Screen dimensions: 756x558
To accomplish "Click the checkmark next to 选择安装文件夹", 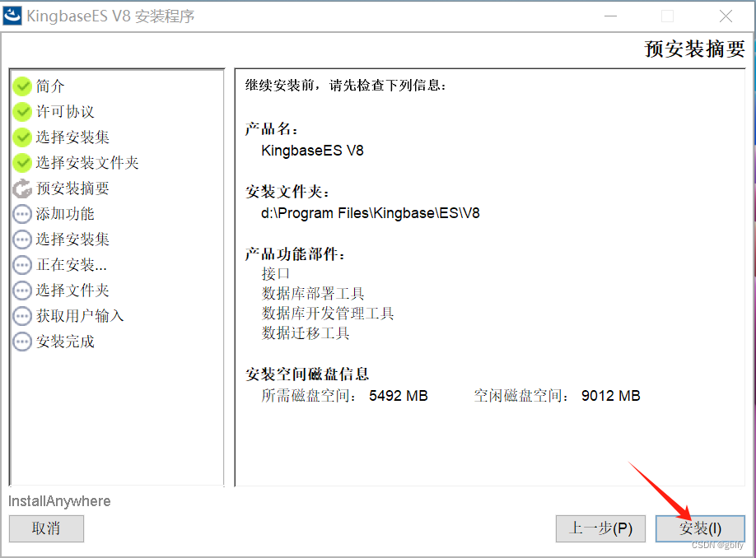I will click(22, 163).
